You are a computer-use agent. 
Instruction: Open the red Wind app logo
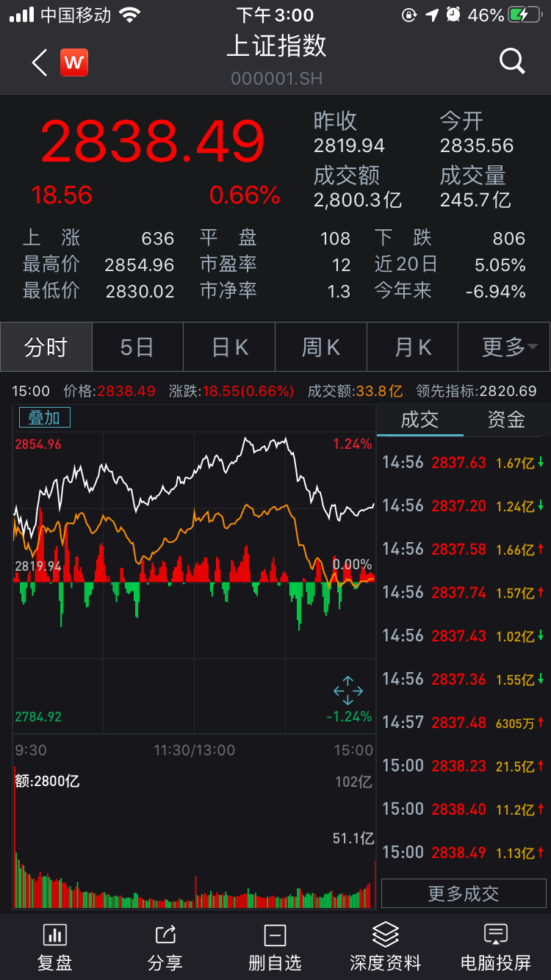pyautogui.click(x=74, y=63)
